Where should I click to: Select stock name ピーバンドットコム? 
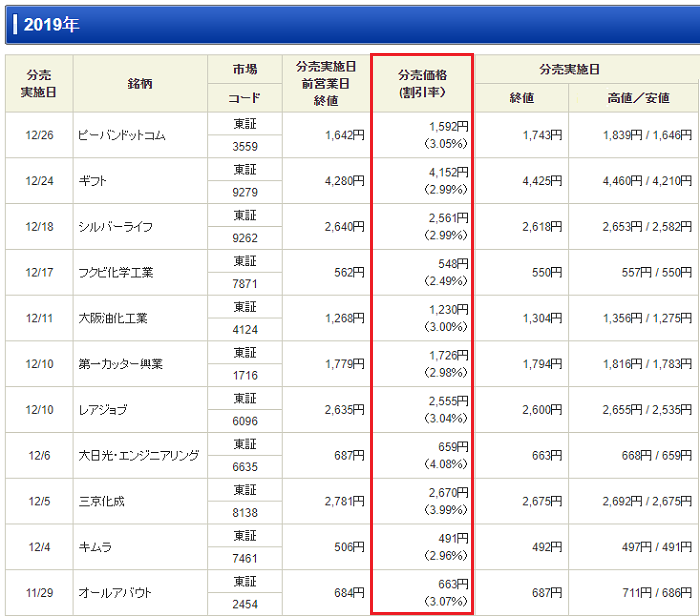121,135
